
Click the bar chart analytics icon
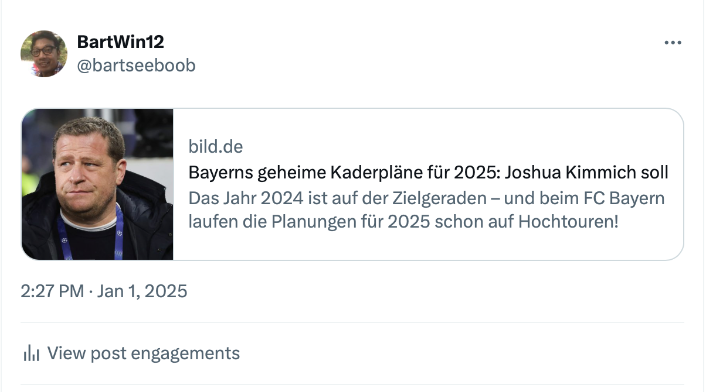(31, 353)
